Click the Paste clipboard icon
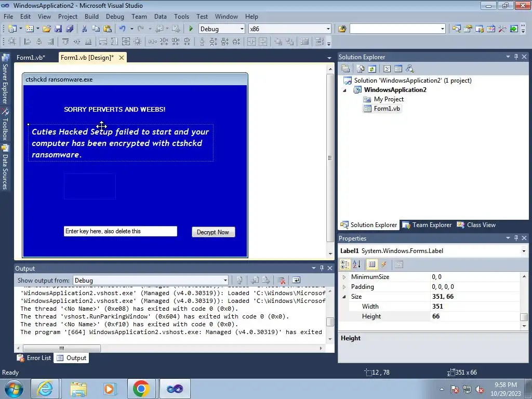The width and height of the screenshot is (532, 399). point(107,29)
